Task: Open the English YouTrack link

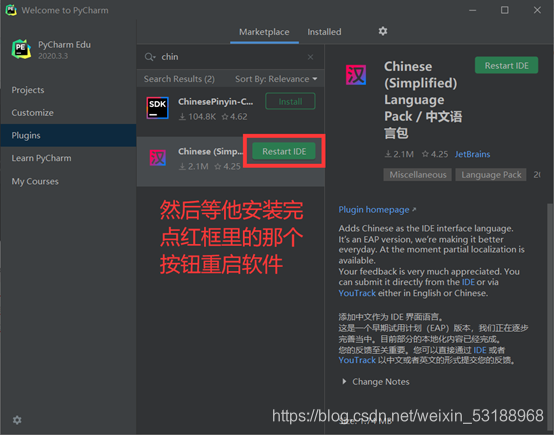Action: tap(357, 293)
